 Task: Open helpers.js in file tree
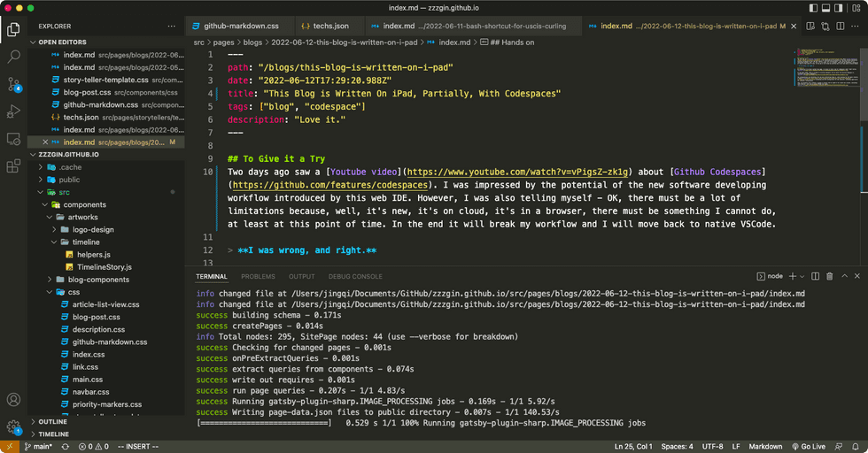pyautogui.click(x=94, y=255)
